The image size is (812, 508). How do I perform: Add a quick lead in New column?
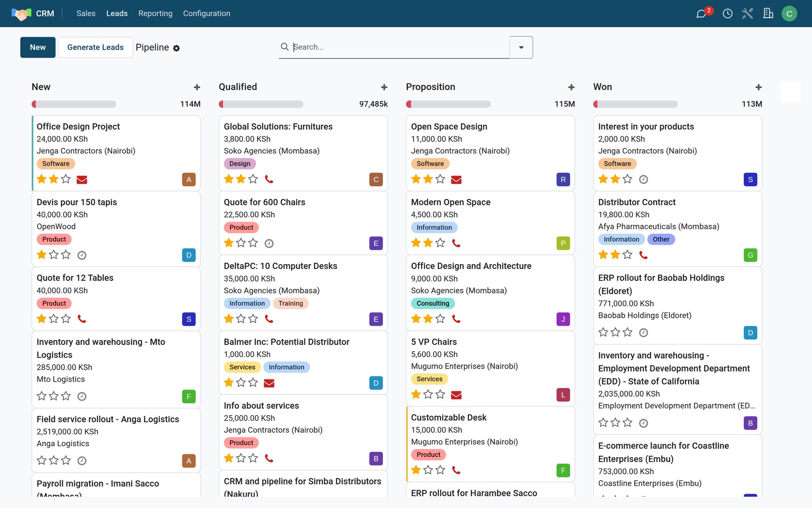coord(197,87)
